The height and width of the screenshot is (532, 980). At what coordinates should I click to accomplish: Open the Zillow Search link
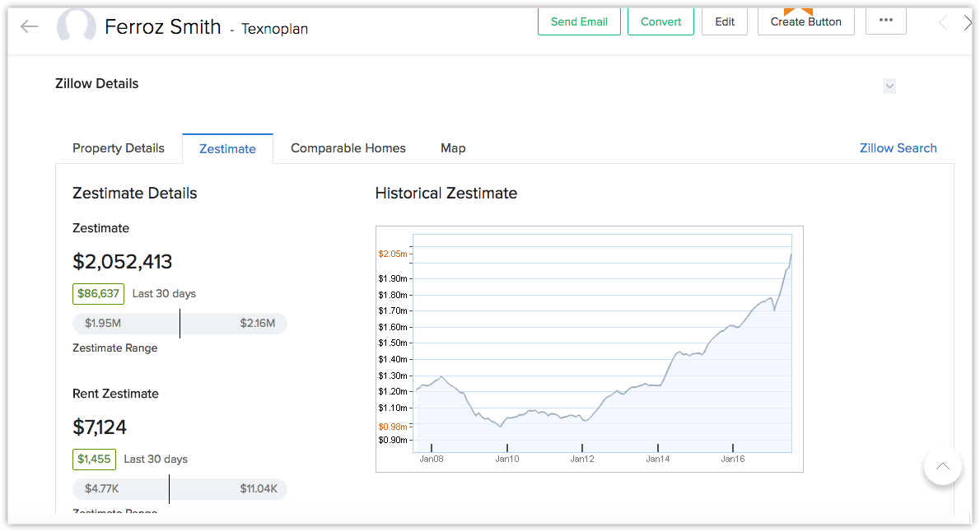[898, 148]
